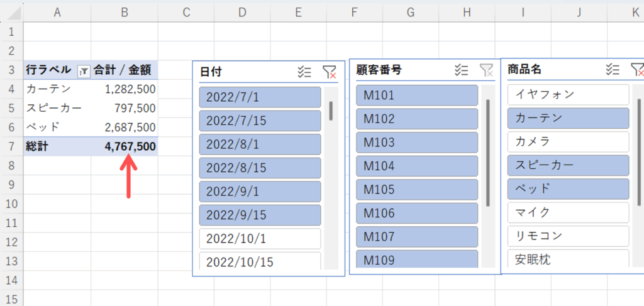Deselect カーテン in 商品名 slicer
Viewport: 644px width, 306px height.
[568, 117]
